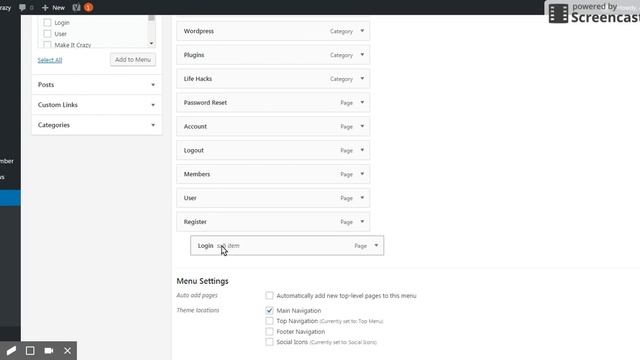Image resolution: width=640 pixels, height=360 pixels.
Task: Click the Add to Menu button
Action: tap(133, 60)
